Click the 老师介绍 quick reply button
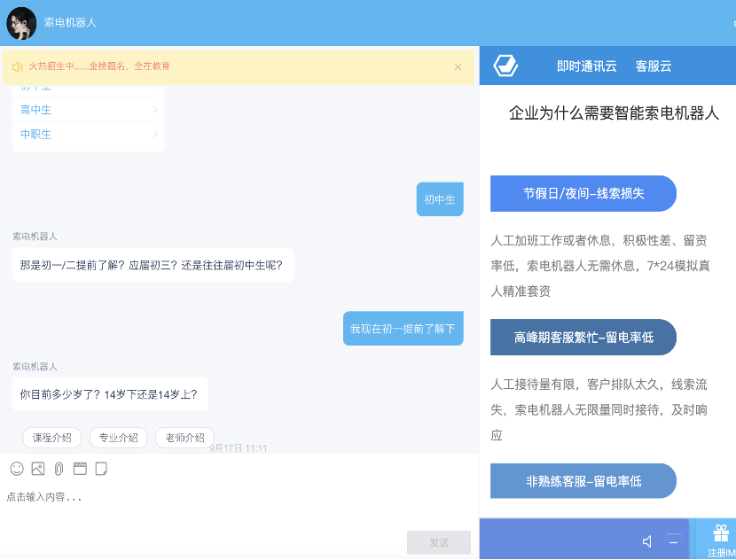Image resolution: width=736 pixels, height=560 pixels. 184,438
